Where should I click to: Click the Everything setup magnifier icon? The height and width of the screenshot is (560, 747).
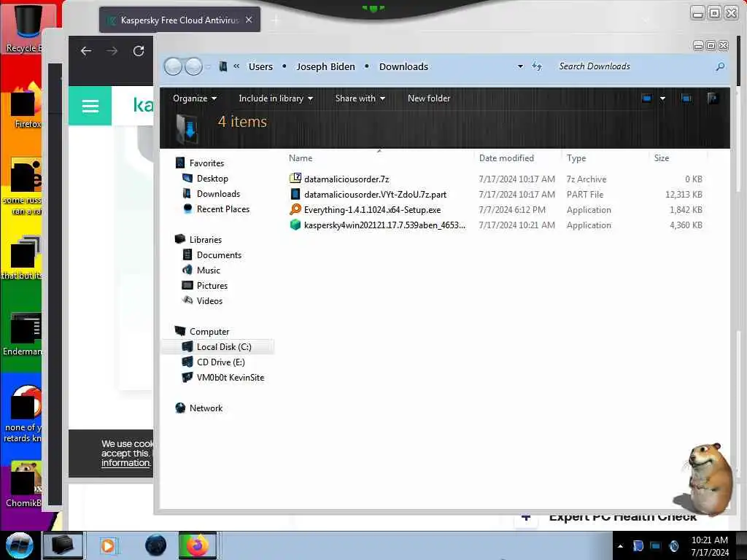[295, 209]
